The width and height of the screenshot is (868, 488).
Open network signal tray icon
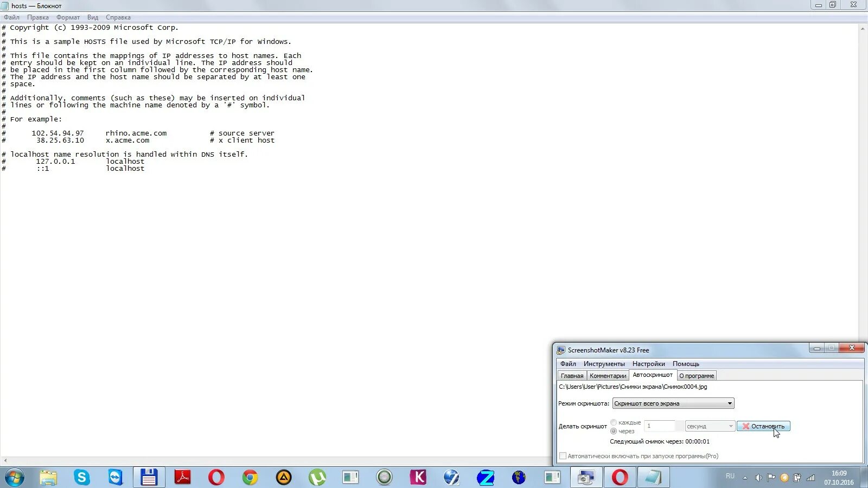tap(810, 478)
